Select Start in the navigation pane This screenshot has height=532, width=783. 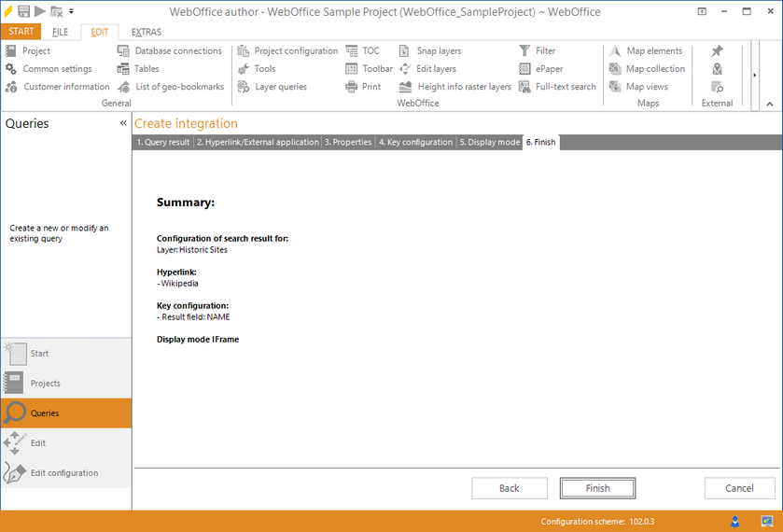tap(66, 353)
